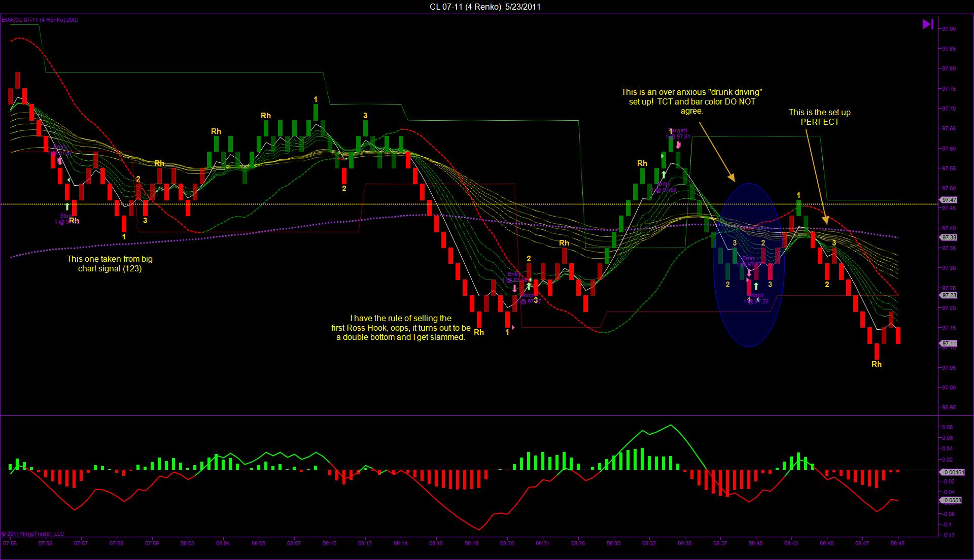Click the 97.00 price axis label
The width and height of the screenshot is (974, 560).
pyautogui.click(x=949, y=388)
